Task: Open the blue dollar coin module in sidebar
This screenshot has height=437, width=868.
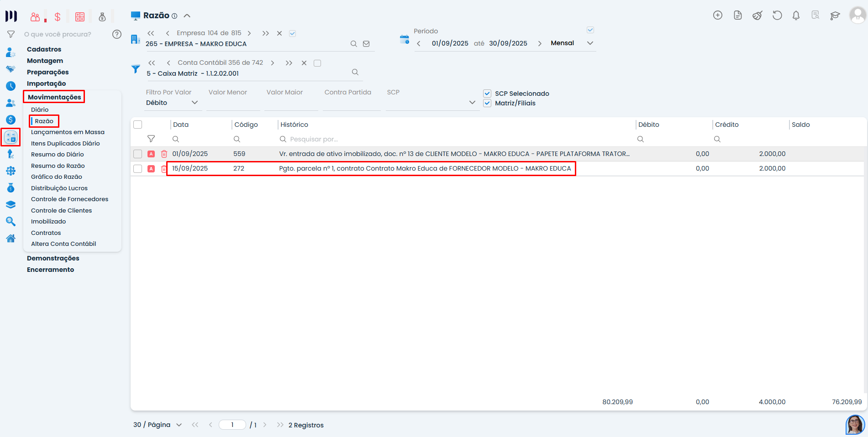Action: tap(11, 120)
